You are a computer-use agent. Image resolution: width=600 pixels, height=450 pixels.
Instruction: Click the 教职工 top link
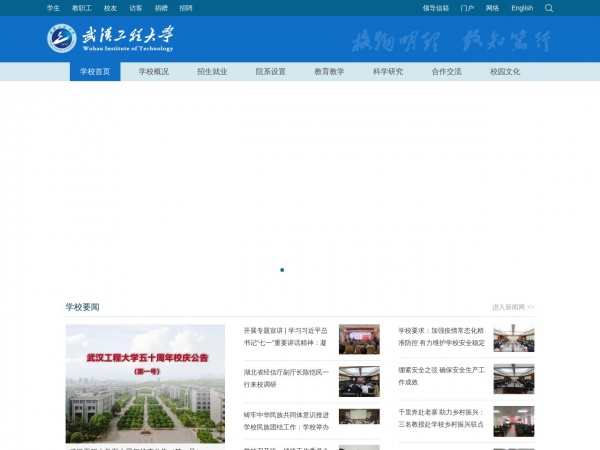(x=81, y=8)
